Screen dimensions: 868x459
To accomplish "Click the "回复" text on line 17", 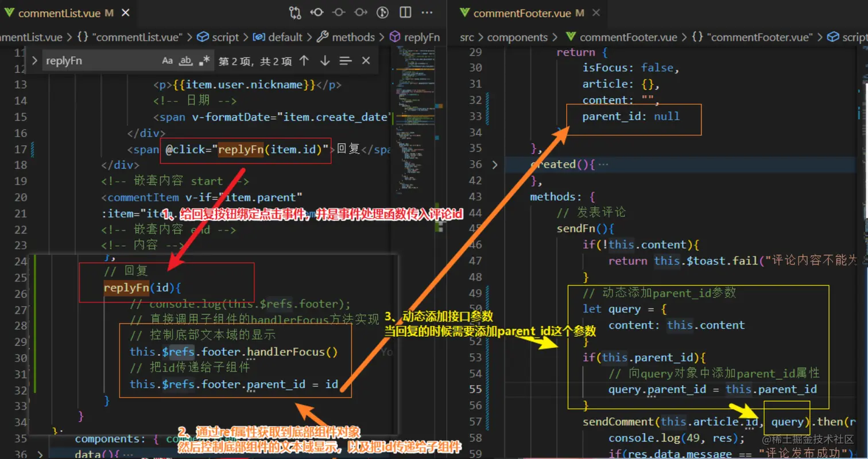I will 348,149.
